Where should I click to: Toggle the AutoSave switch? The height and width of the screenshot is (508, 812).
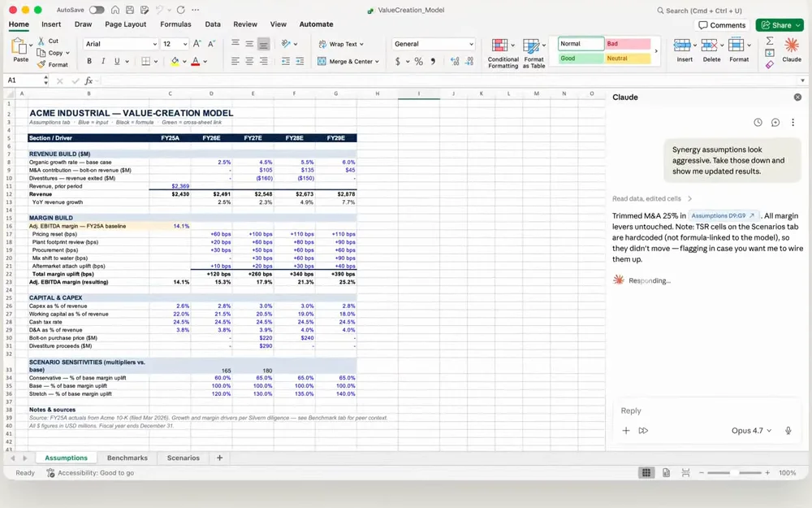97,10
